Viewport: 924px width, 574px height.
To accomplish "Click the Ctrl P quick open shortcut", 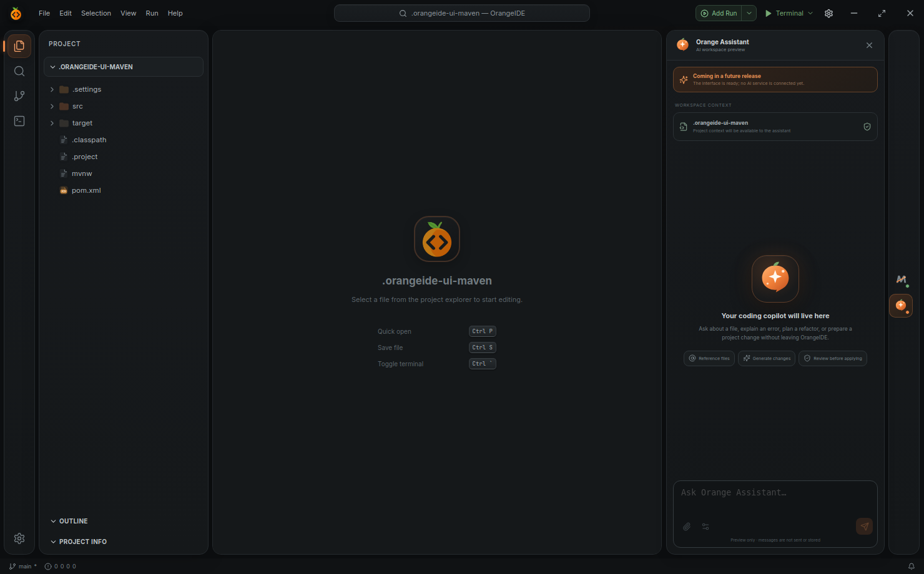I will pos(483,331).
